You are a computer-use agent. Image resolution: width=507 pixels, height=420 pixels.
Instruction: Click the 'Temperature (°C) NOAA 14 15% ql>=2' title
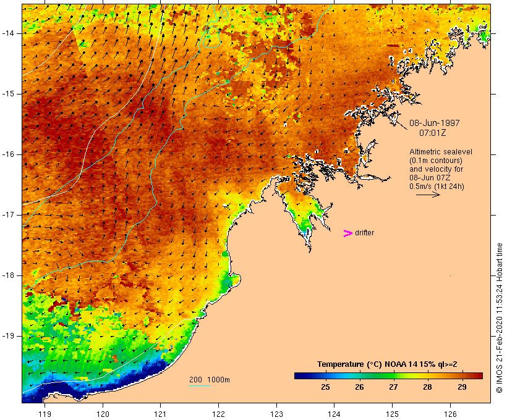[387, 364]
